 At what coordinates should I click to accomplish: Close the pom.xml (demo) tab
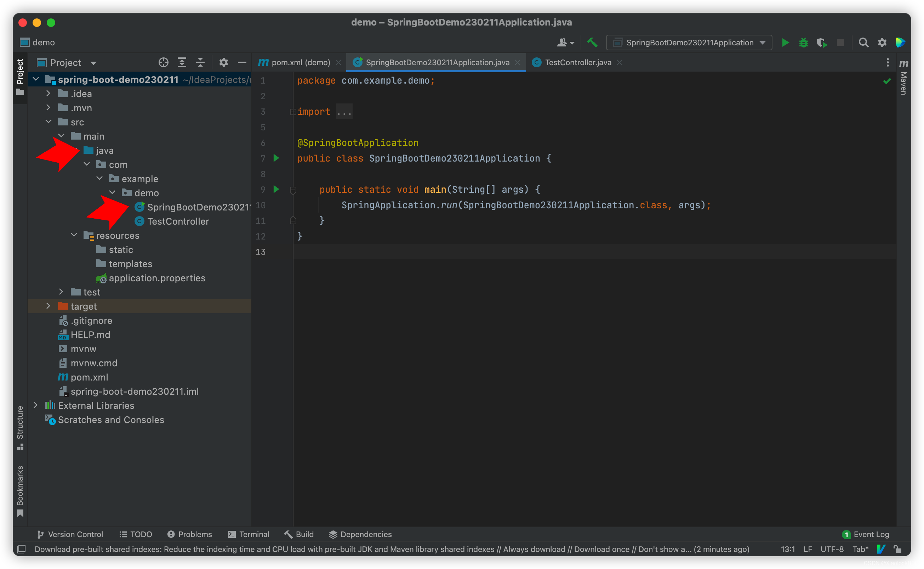(338, 62)
